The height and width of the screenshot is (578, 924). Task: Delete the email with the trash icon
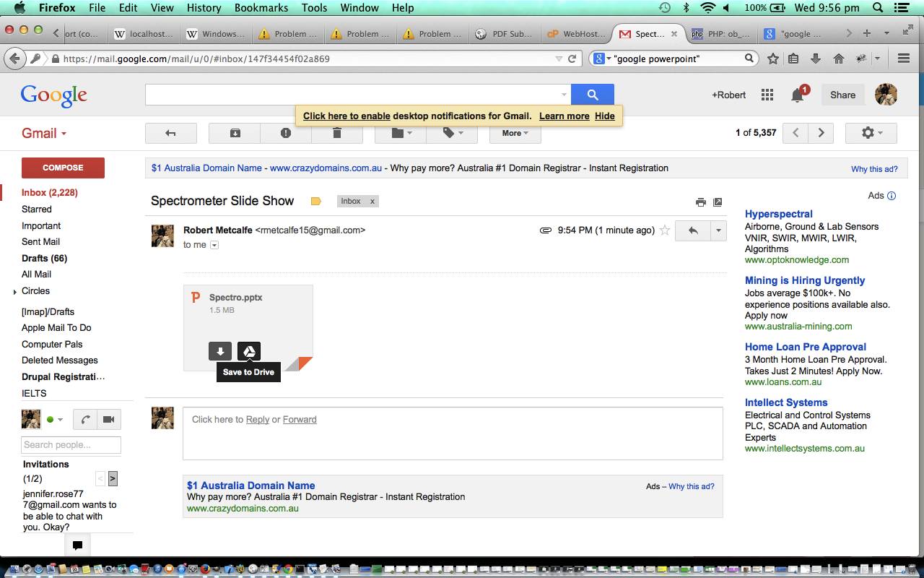click(336, 133)
